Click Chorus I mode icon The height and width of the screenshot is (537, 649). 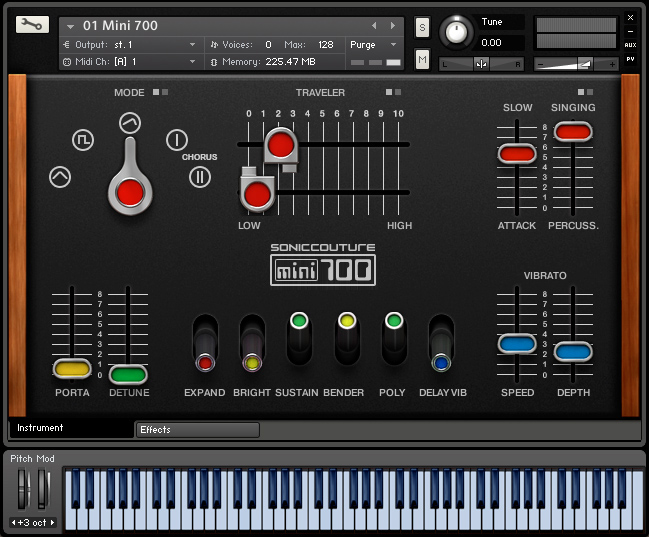[x=176, y=140]
